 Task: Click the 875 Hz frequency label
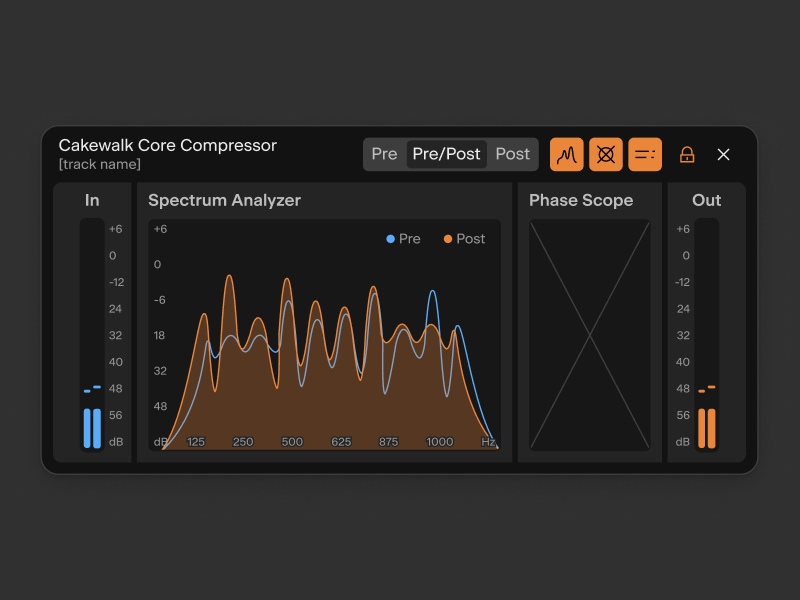coord(388,442)
